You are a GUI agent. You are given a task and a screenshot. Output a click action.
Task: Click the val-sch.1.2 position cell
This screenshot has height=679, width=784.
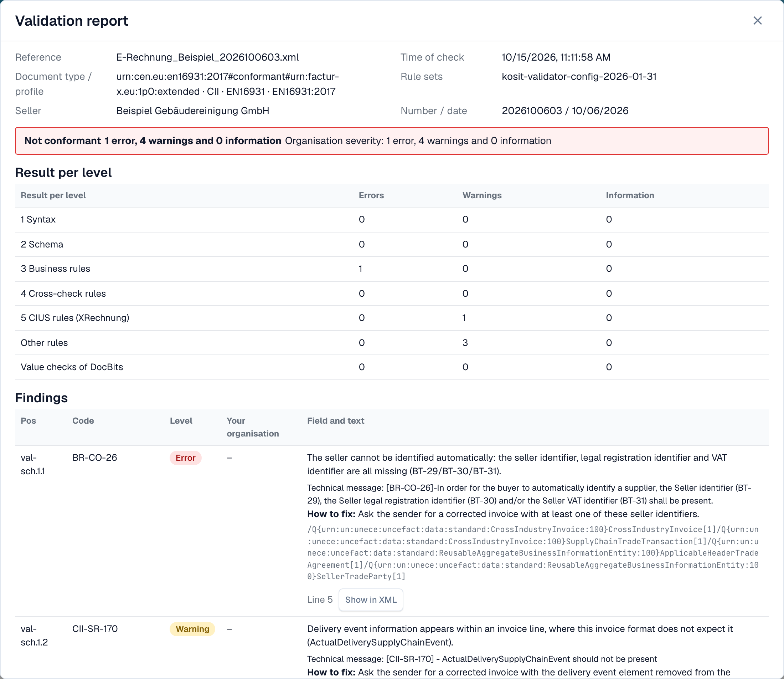[34, 636]
